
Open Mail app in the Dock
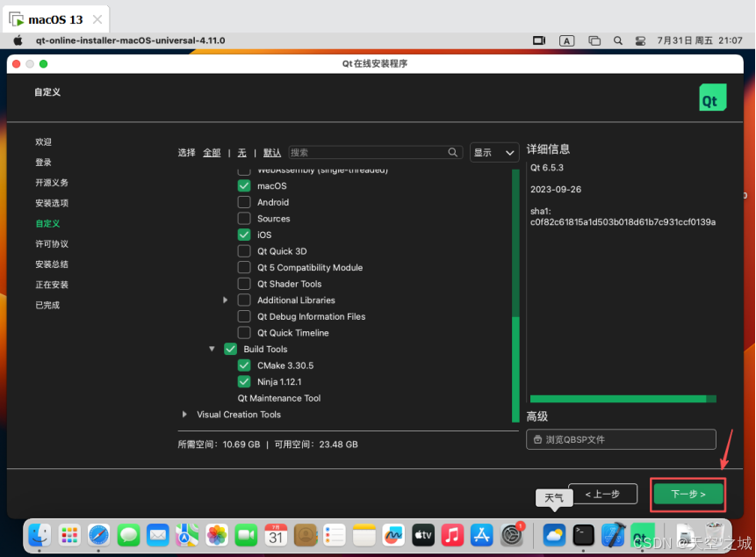[158, 535]
